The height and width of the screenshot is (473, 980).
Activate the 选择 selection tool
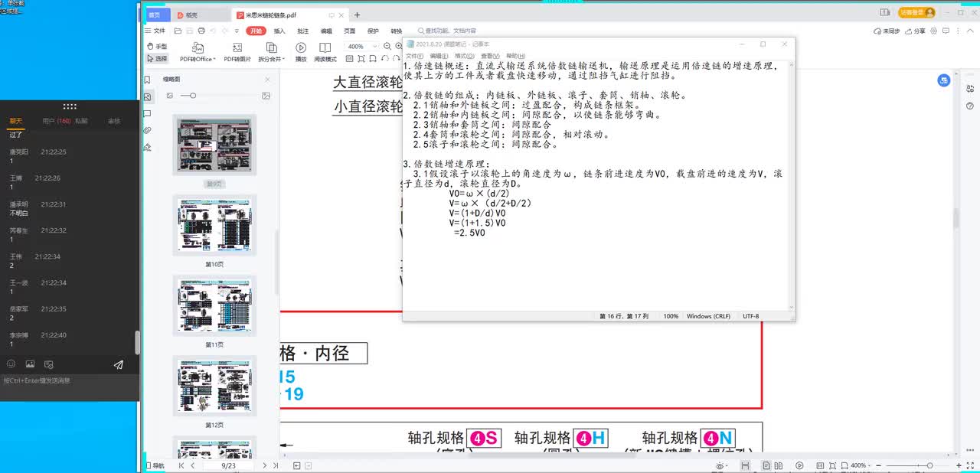(x=156, y=58)
